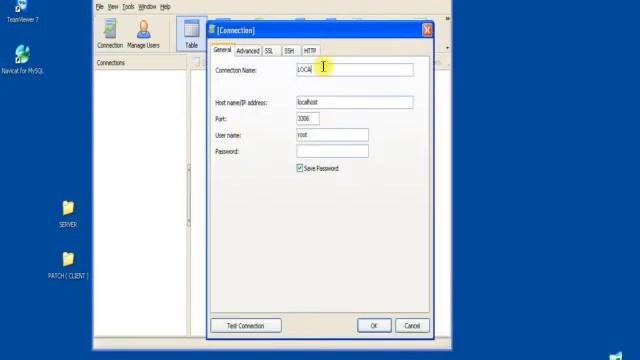
Task: Click the Password field
Action: coord(332,151)
